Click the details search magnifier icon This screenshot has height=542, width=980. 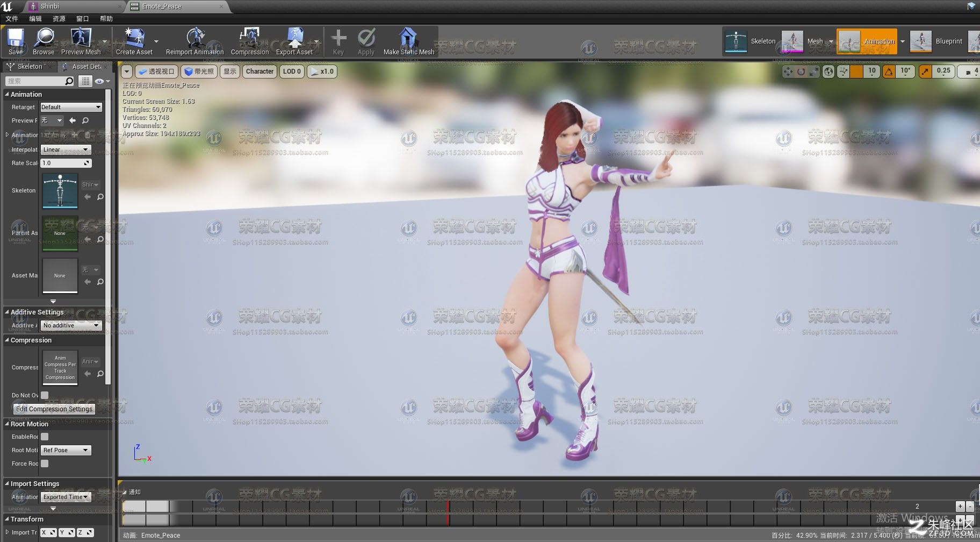pyautogui.click(x=69, y=81)
